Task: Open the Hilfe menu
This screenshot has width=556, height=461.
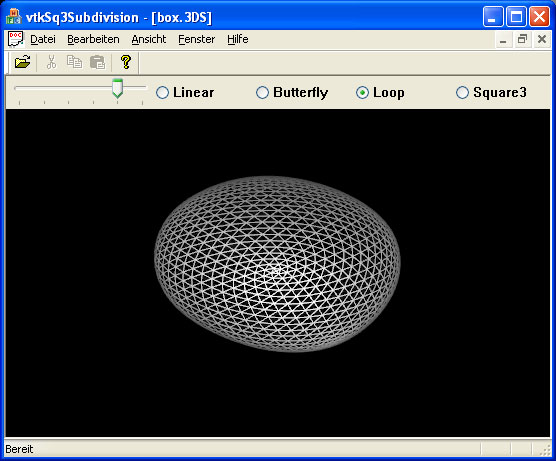Action: pos(238,39)
